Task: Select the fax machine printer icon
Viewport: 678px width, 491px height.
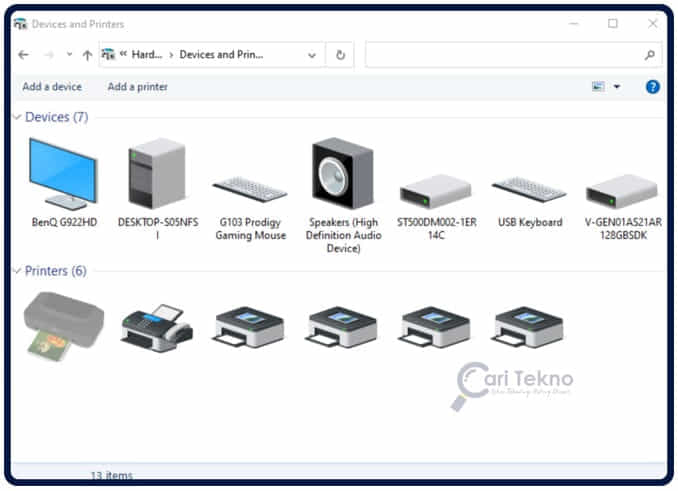Action: pos(156,326)
